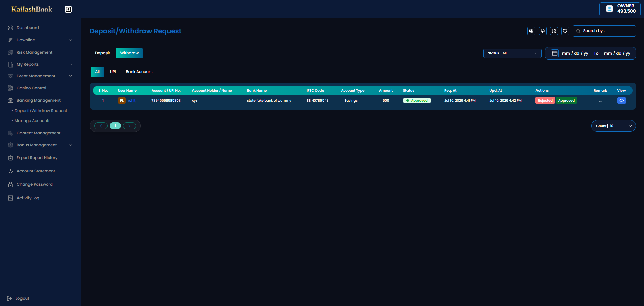
Task: Click the My Reports sidebar icon
Action: pos(10,64)
